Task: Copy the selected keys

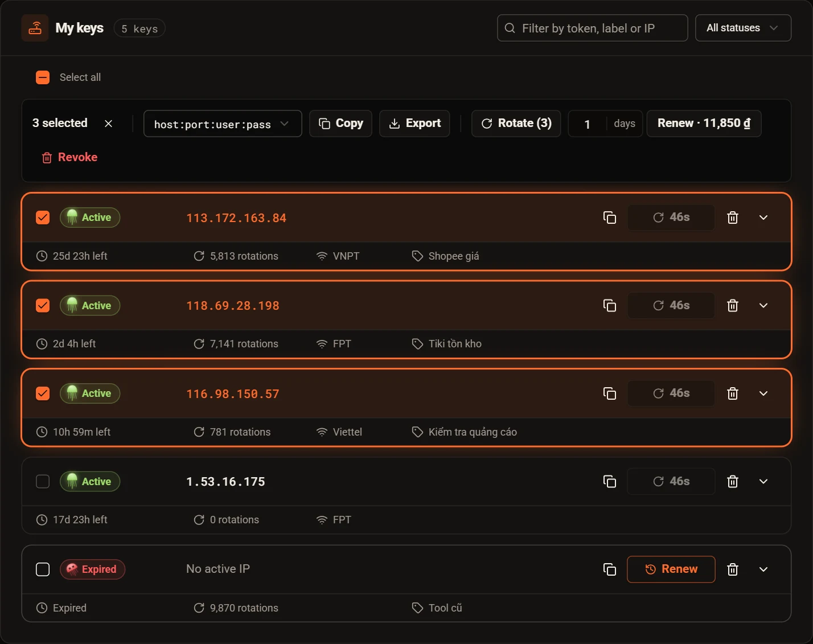Action: (340, 124)
